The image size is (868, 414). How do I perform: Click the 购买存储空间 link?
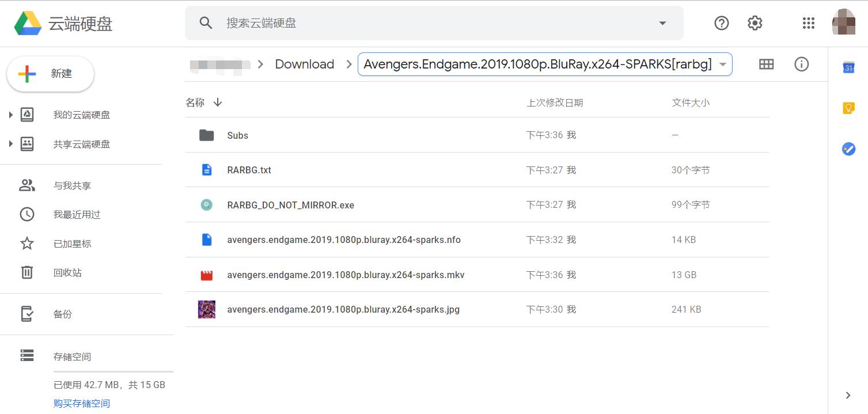pyautogui.click(x=82, y=403)
